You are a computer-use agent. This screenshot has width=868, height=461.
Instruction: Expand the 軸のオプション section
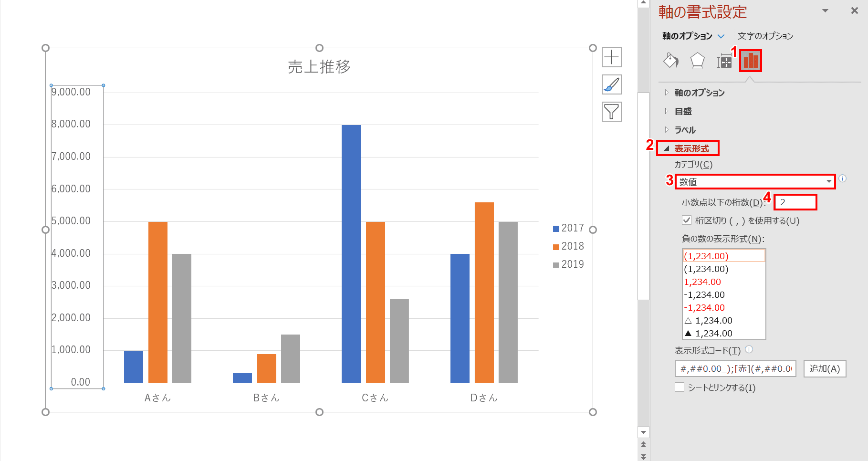[x=700, y=93]
